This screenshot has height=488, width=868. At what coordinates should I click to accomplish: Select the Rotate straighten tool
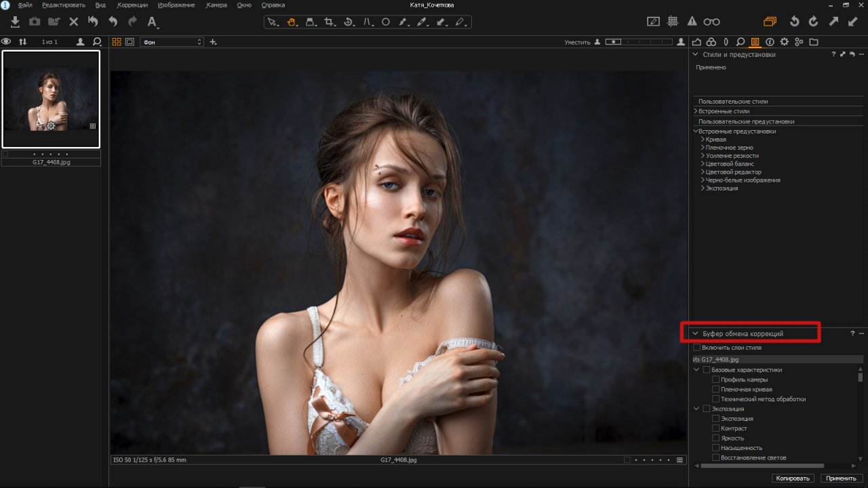[349, 22]
